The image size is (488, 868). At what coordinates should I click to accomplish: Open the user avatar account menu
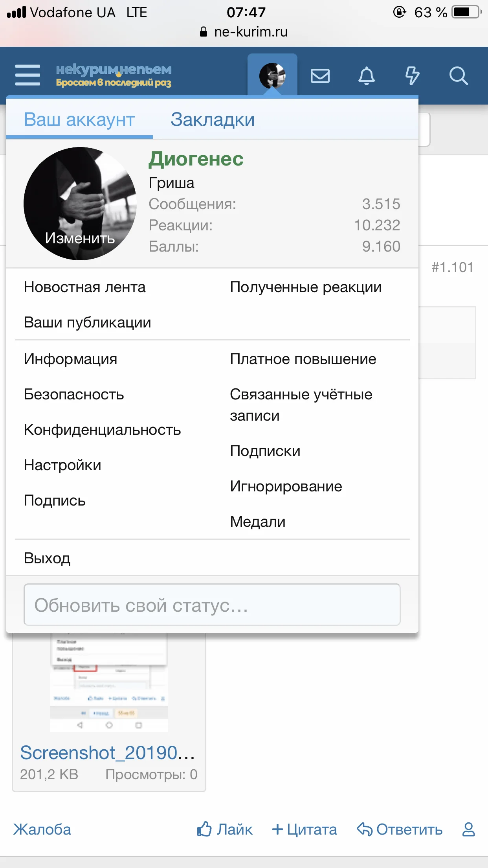pos(272,75)
